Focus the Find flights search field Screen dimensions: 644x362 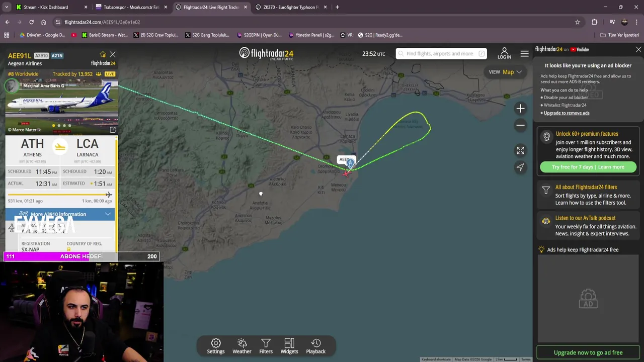(441, 53)
